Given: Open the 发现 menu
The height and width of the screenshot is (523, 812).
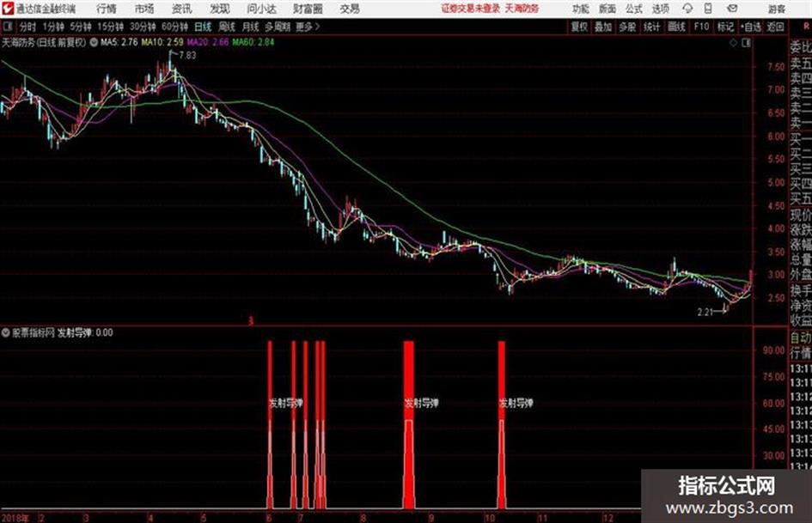Looking at the screenshot, I should point(220,9).
